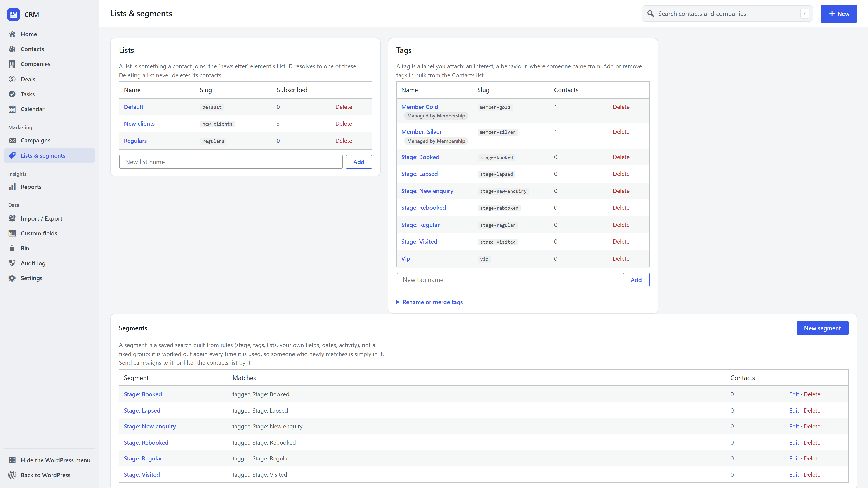
Task: Open Deals via its dollar icon
Action: point(12,79)
